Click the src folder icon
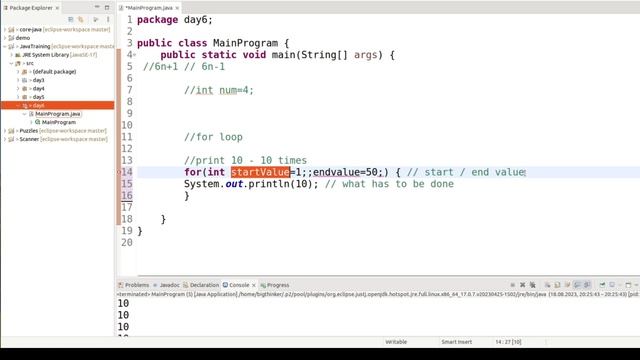The height and width of the screenshot is (360, 640). point(18,63)
